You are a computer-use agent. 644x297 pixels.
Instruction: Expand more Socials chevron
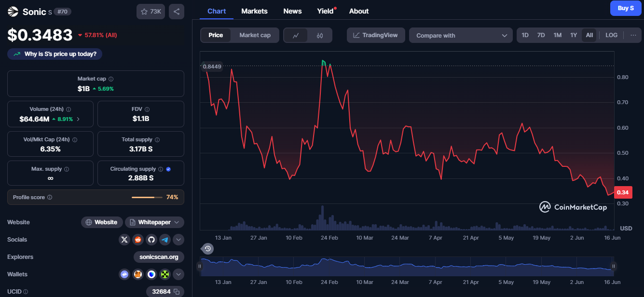[178, 240]
